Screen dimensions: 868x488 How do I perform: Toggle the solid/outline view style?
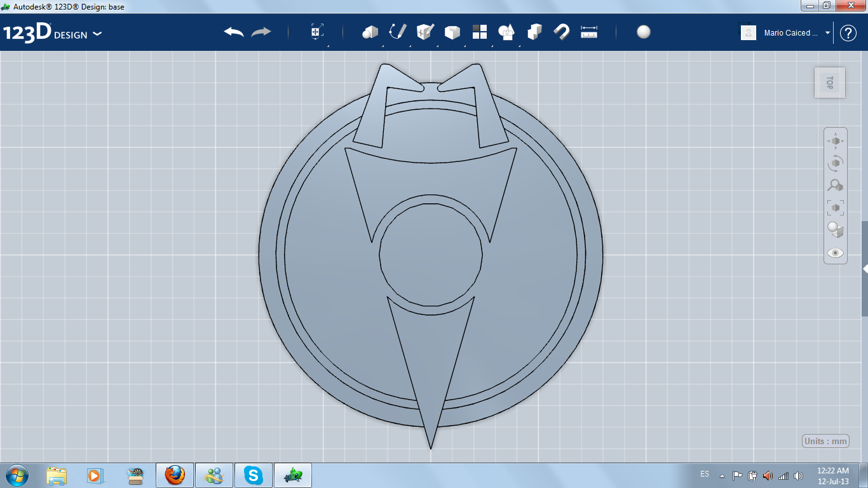coord(836,230)
